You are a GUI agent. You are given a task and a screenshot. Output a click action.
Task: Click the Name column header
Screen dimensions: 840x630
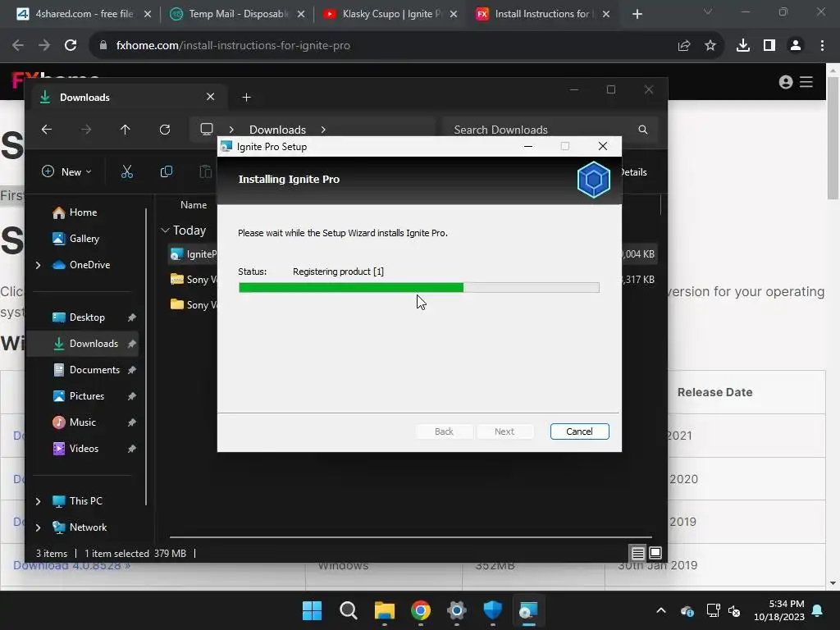click(194, 204)
